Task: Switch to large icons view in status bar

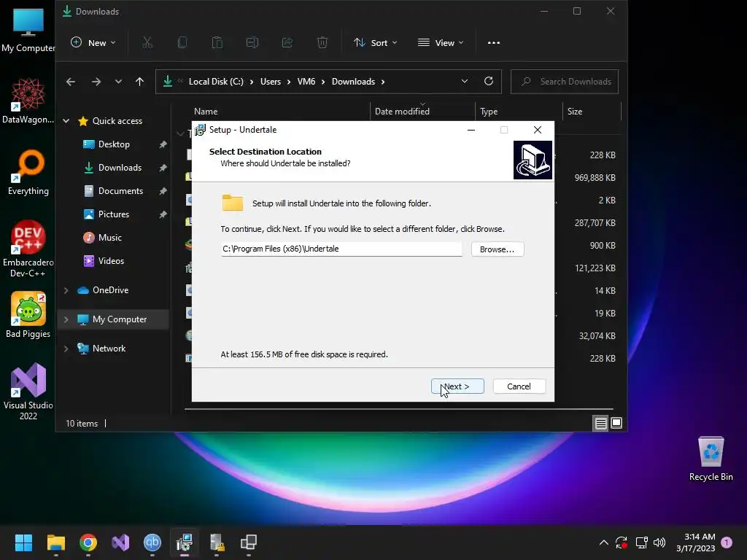Action: (x=616, y=424)
